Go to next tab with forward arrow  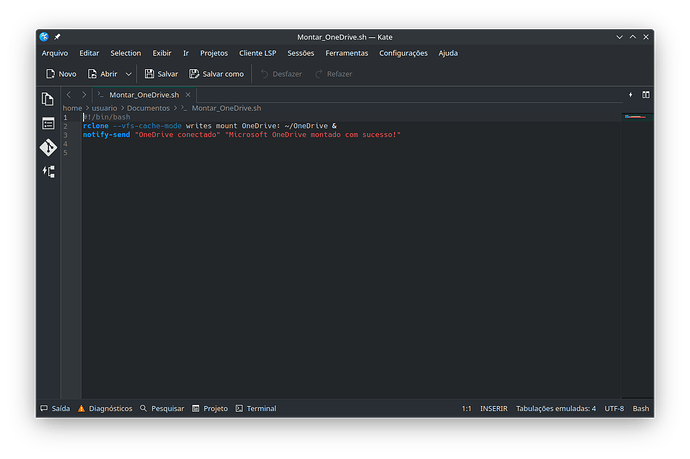click(x=84, y=95)
